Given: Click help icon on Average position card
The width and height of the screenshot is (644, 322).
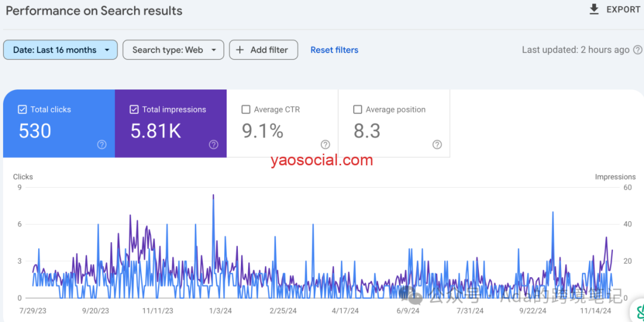Looking at the screenshot, I should (x=437, y=144).
